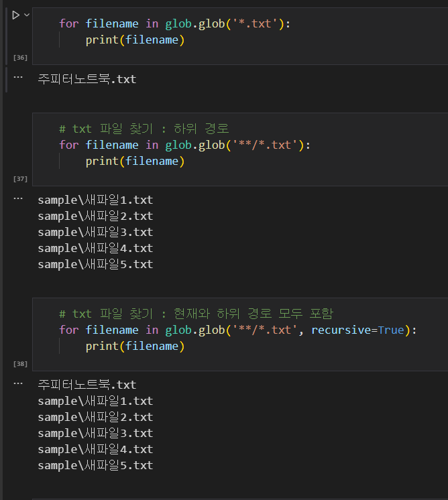Click comment '# txt 파일 찾기 : 하위 경로'
448x500 pixels.
[144, 129]
